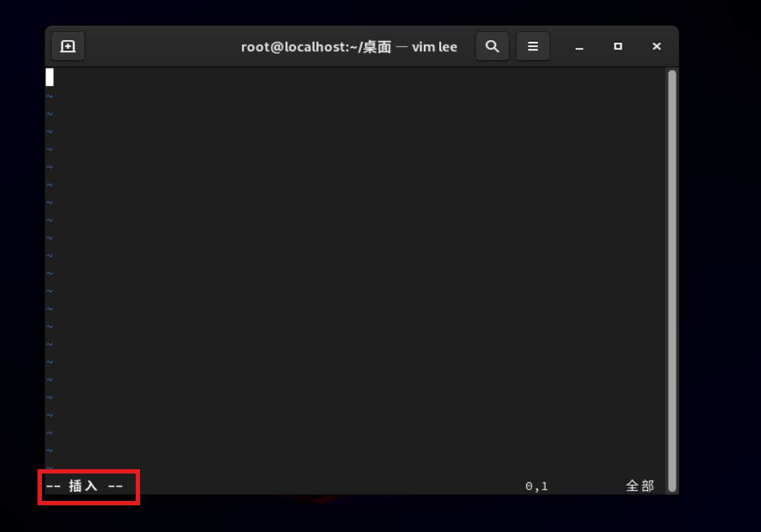
Task: Close the vim terminal window
Action: click(x=656, y=47)
